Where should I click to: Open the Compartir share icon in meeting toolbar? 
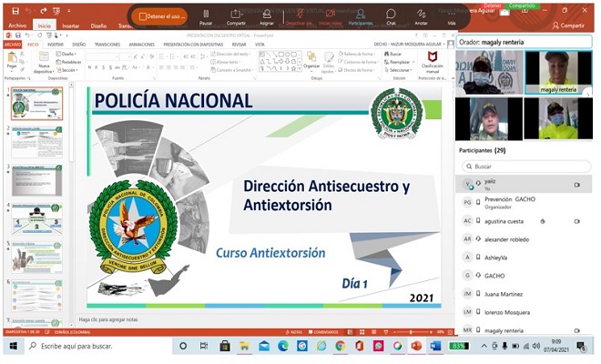[x=235, y=15]
